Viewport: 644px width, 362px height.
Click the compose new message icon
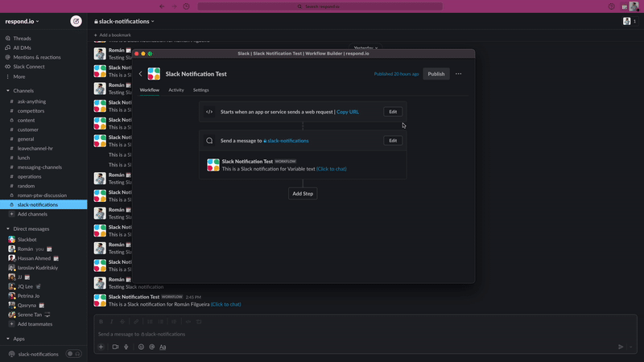76,21
